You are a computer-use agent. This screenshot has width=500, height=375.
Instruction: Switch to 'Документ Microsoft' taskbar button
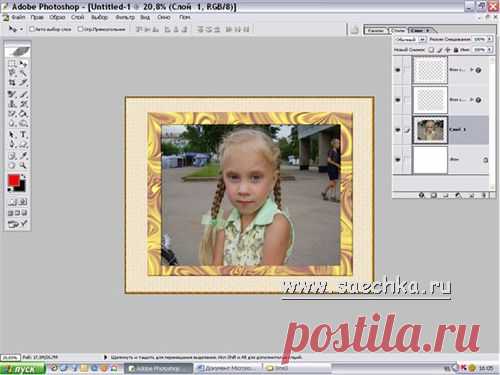[228, 369]
